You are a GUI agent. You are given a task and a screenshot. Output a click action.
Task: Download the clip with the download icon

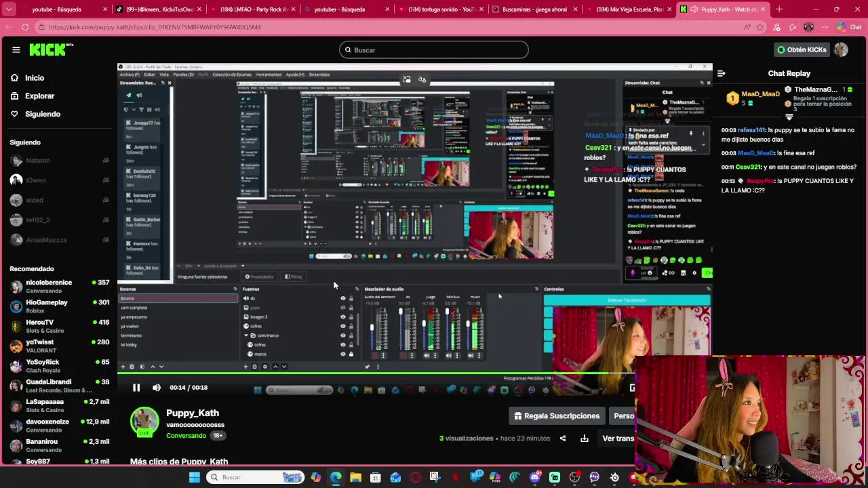585,439
